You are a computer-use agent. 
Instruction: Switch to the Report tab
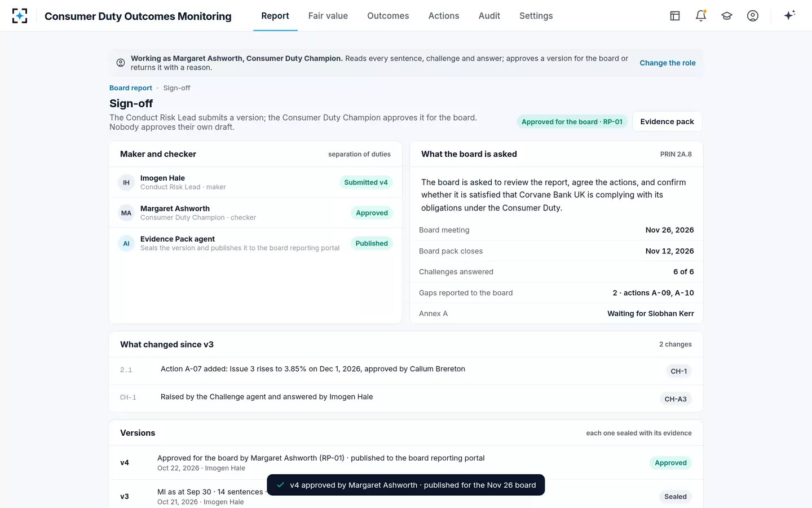tap(275, 16)
